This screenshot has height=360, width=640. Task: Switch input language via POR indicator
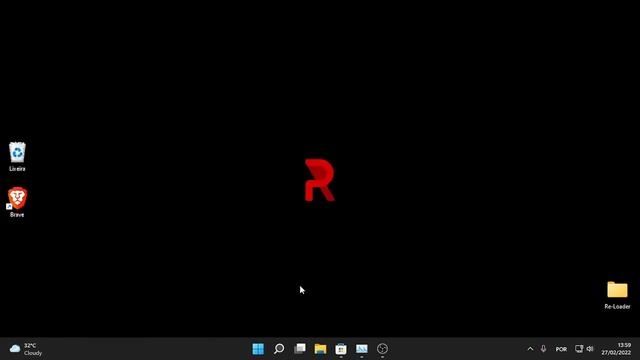(561, 349)
